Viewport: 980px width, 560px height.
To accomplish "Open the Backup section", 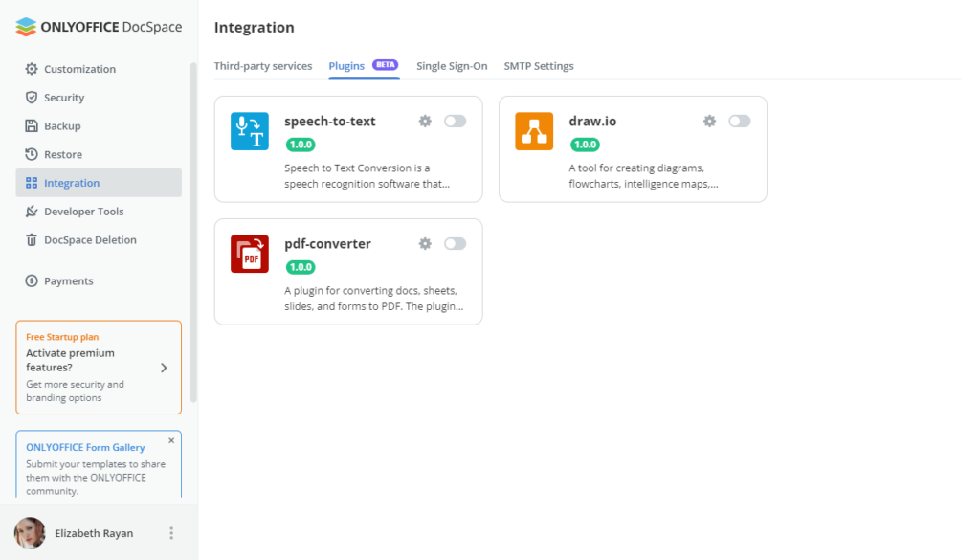I will [x=63, y=125].
